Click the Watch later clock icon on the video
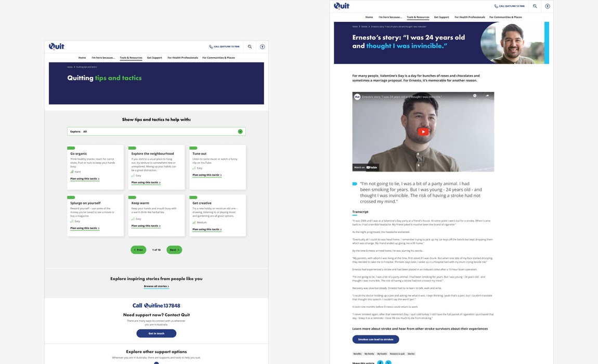This screenshot has width=598, height=364. coord(475,96)
